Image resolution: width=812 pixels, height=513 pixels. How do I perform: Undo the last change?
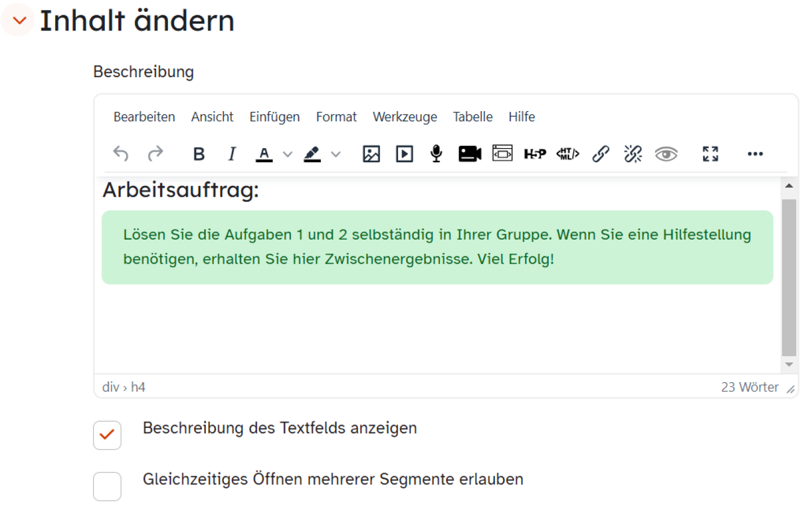[121, 153]
